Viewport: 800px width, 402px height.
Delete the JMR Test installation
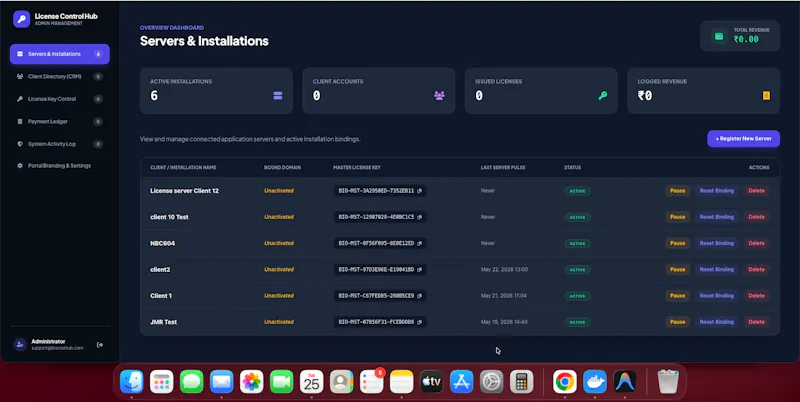click(x=756, y=322)
